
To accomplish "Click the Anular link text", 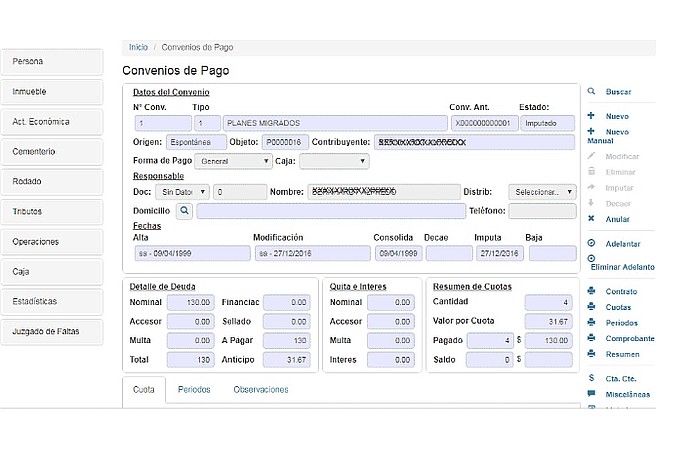I will pos(617,219).
